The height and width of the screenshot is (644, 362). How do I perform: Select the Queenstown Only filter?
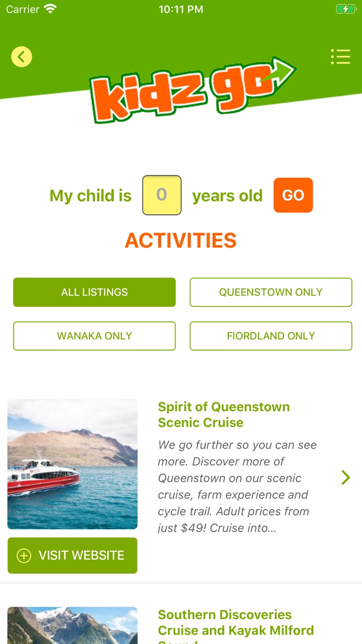click(x=271, y=292)
